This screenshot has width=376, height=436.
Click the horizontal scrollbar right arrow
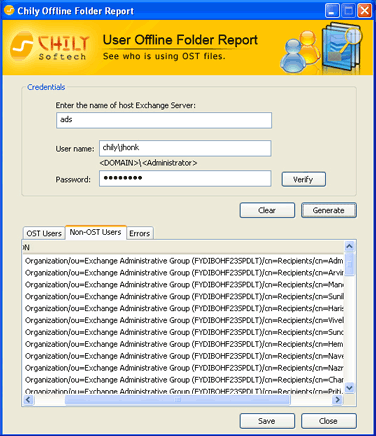(x=337, y=399)
